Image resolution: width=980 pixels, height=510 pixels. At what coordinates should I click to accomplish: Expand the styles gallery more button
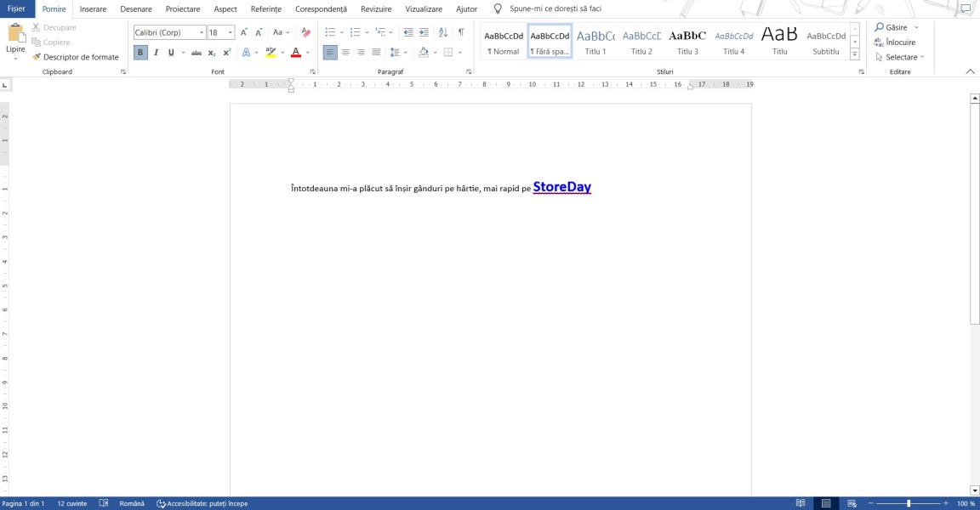click(854, 55)
